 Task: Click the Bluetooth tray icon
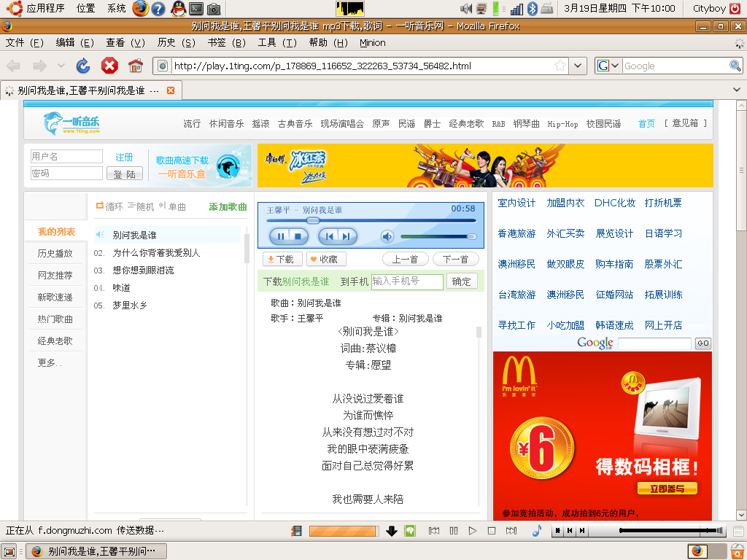(533, 9)
